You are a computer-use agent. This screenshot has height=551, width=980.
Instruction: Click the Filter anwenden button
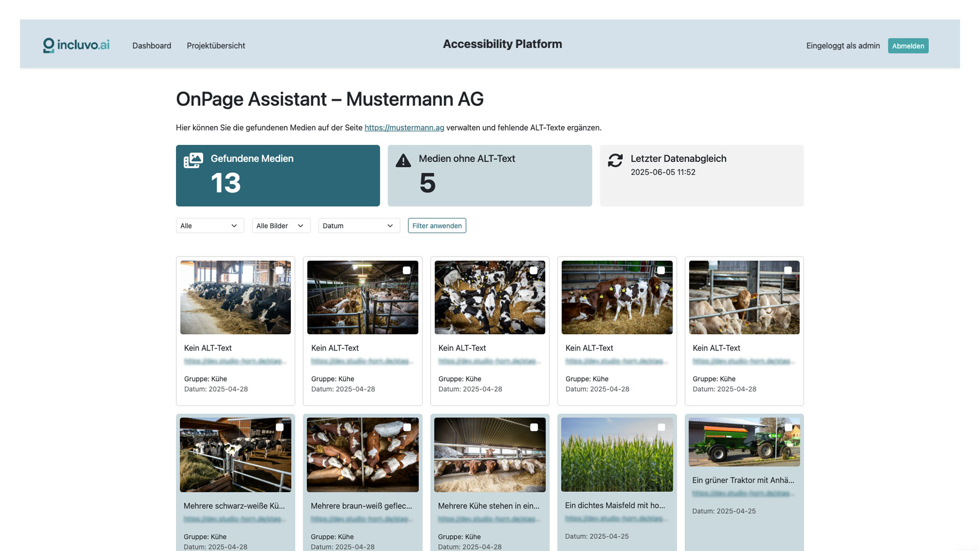point(436,226)
